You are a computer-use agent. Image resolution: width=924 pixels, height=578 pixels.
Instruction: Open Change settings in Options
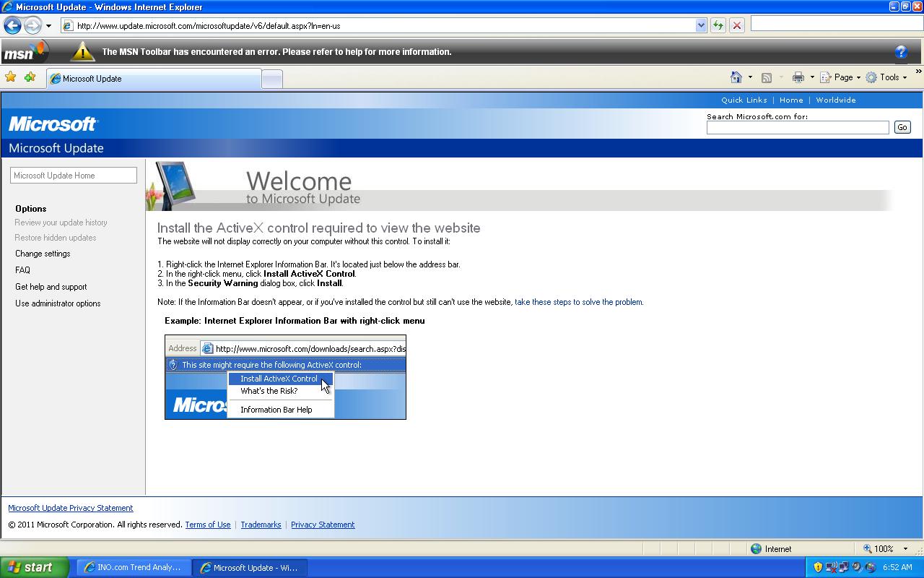coord(43,254)
